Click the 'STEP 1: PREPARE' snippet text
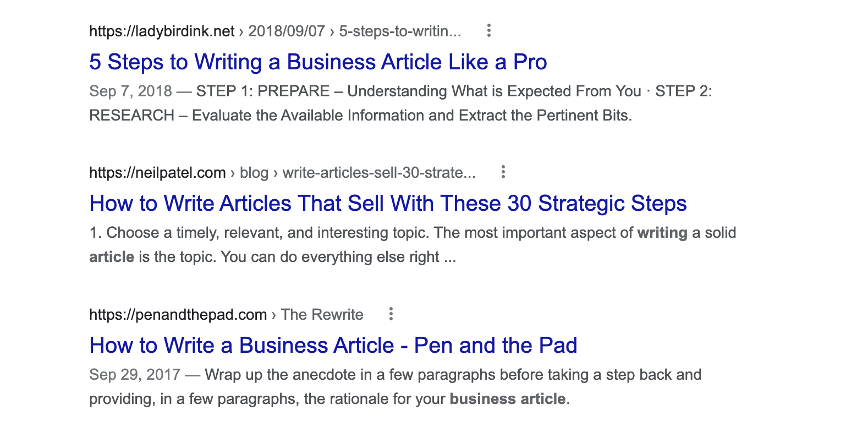 coord(263,91)
